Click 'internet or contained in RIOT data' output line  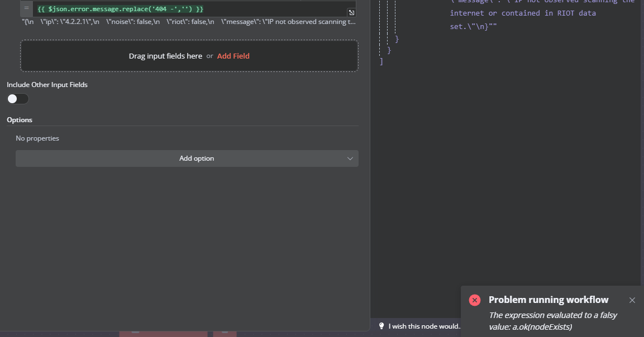pyautogui.click(x=523, y=13)
